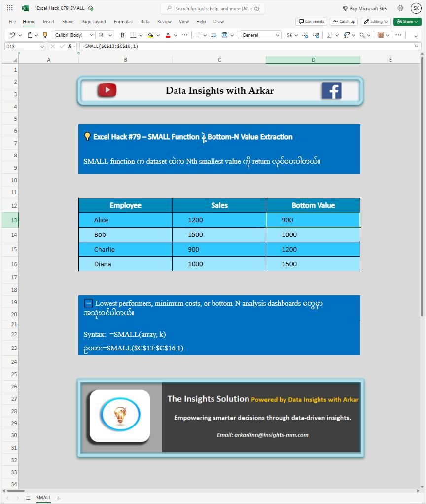Click the AutoSum sigma icon
Viewport: 426px width, 504px height.
click(329, 35)
